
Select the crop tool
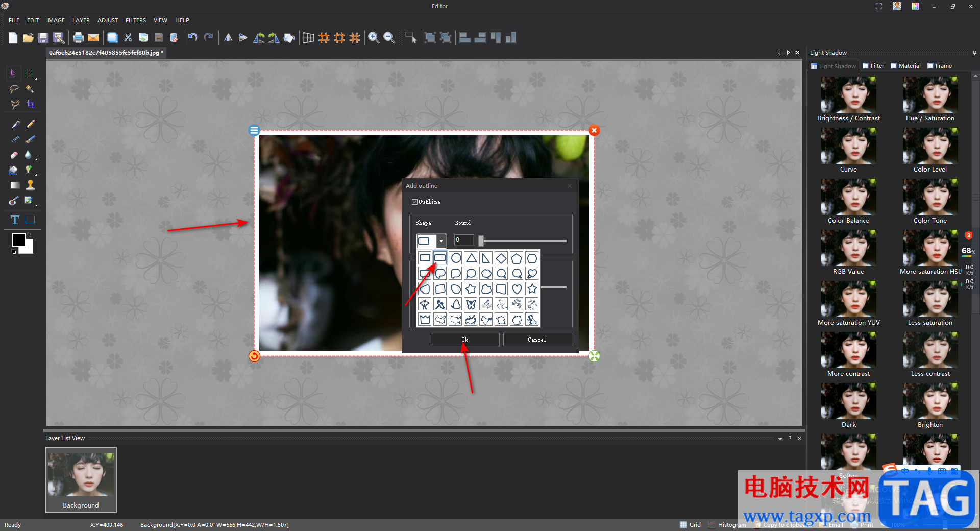[30, 104]
